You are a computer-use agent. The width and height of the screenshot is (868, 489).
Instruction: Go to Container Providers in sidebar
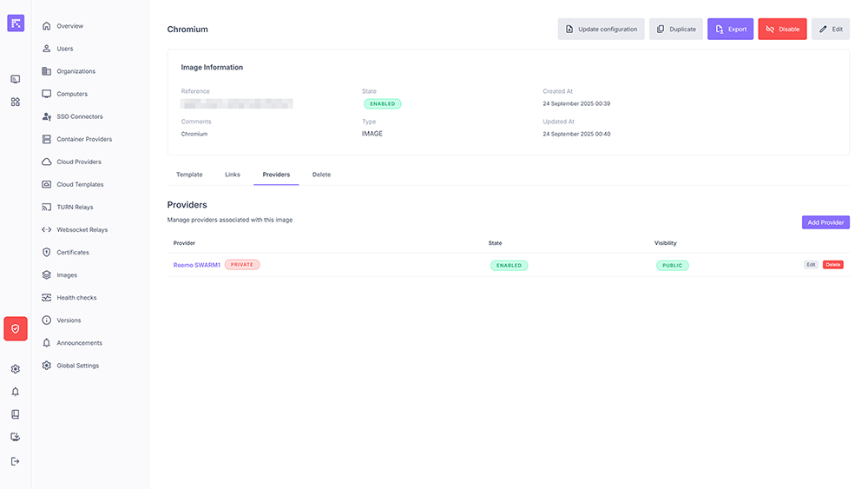(84, 139)
